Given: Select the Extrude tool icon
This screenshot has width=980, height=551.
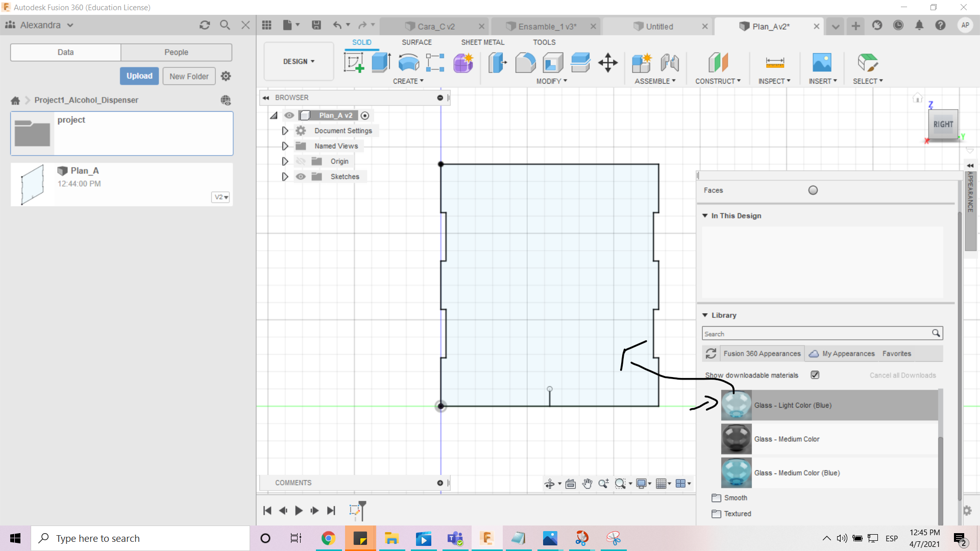Looking at the screenshot, I should pos(381,63).
